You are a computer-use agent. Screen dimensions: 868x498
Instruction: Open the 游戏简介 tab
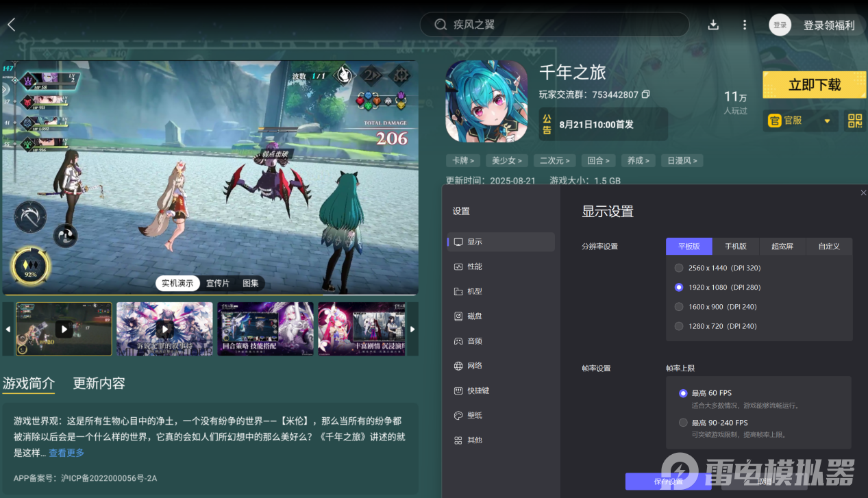(x=29, y=383)
